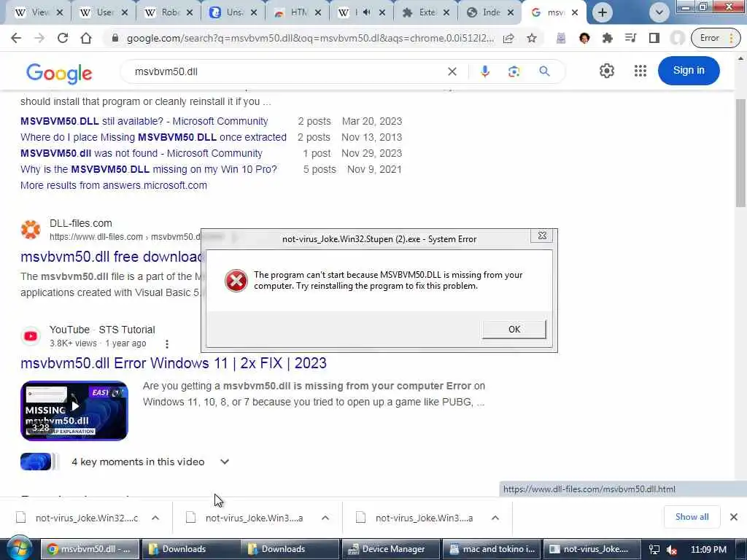
Task: Go back with the browser back arrow
Action: (x=16, y=38)
